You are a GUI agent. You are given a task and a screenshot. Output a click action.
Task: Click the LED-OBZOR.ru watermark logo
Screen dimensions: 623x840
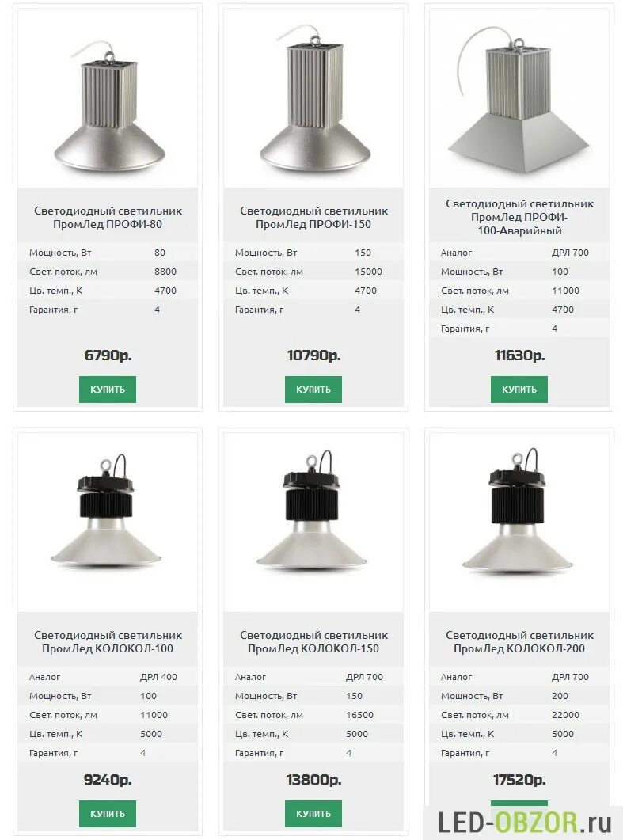click(x=524, y=823)
